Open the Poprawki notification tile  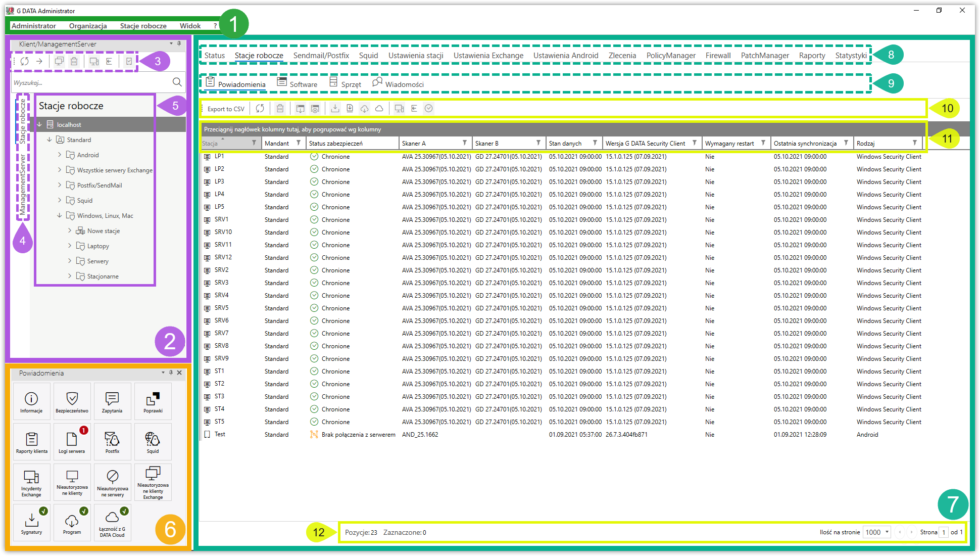click(153, 401)
